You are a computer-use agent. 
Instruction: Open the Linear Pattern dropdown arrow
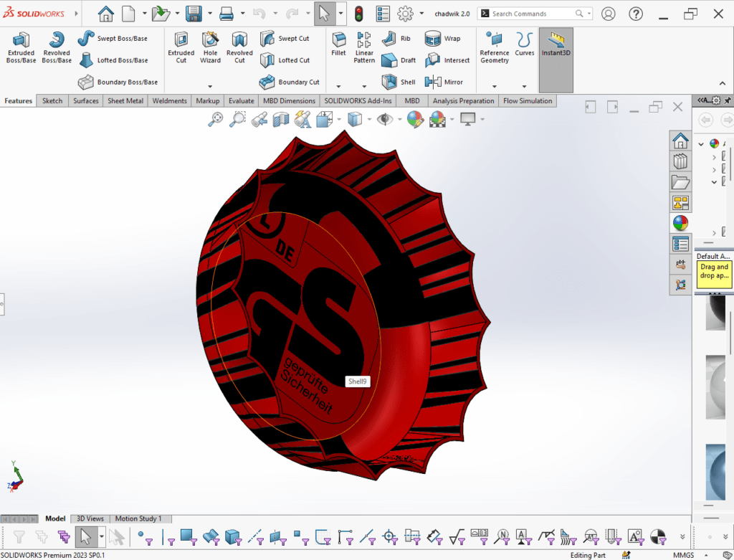(364, 86)
